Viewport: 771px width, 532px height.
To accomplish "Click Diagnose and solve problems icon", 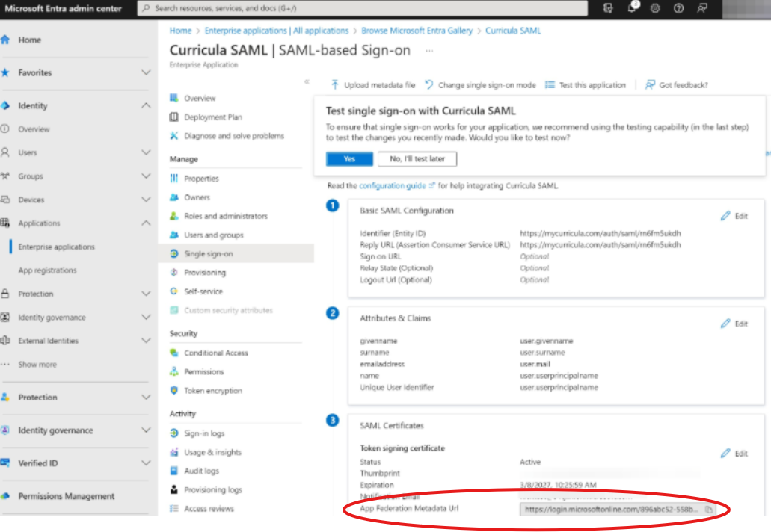I will point(174,135).
